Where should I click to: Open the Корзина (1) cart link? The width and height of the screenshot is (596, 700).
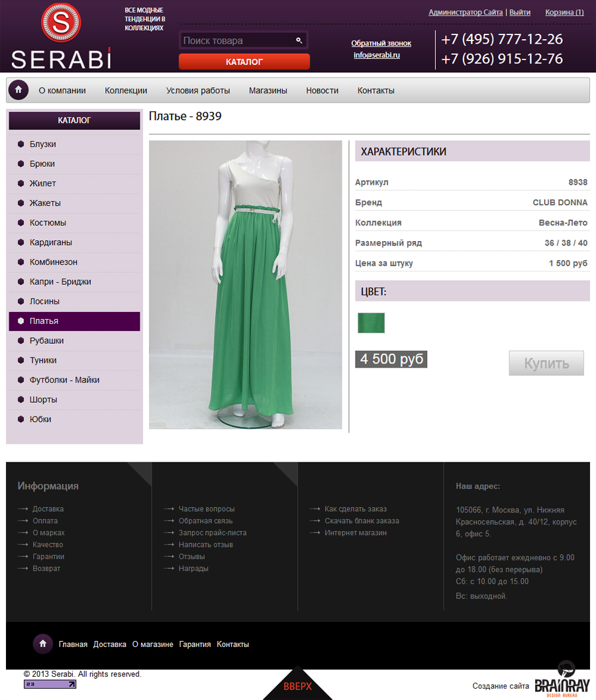click(x=564, y=12)
